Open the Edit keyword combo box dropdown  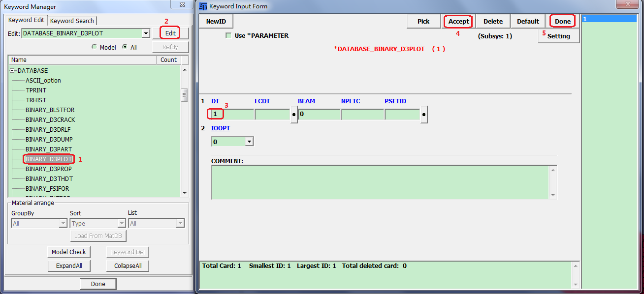(145, 33)
